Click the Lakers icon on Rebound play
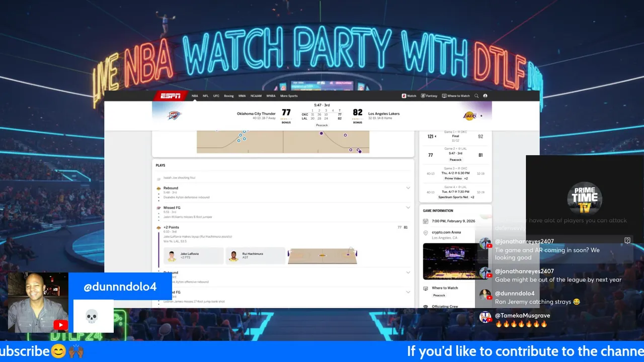The image size is (644, 362). click(158, 188)
